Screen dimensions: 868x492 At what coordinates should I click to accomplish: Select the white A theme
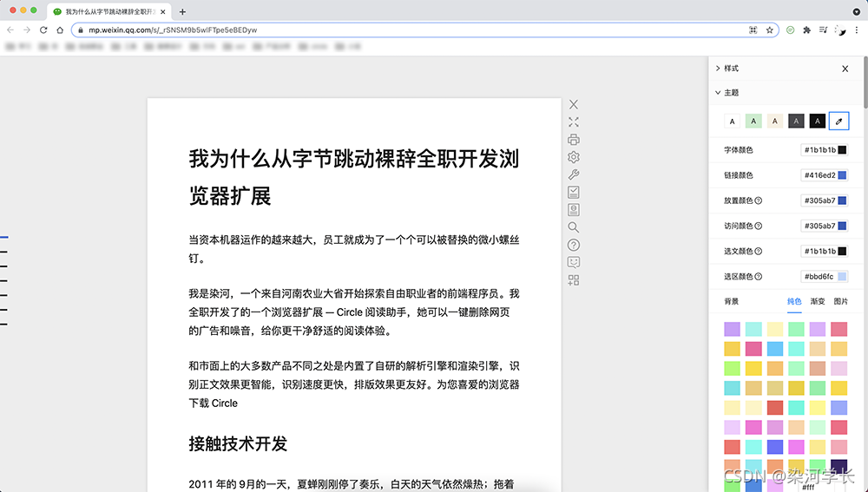click(x=732, y=121)
